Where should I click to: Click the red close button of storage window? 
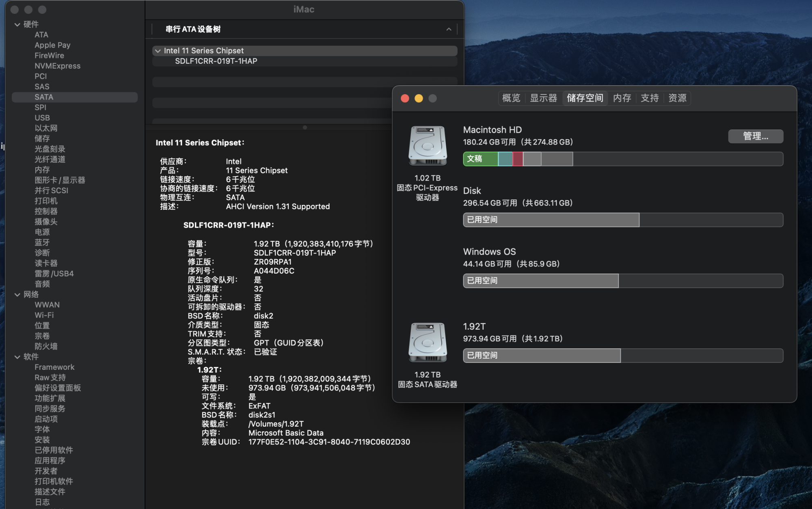[x=405, y=98]
